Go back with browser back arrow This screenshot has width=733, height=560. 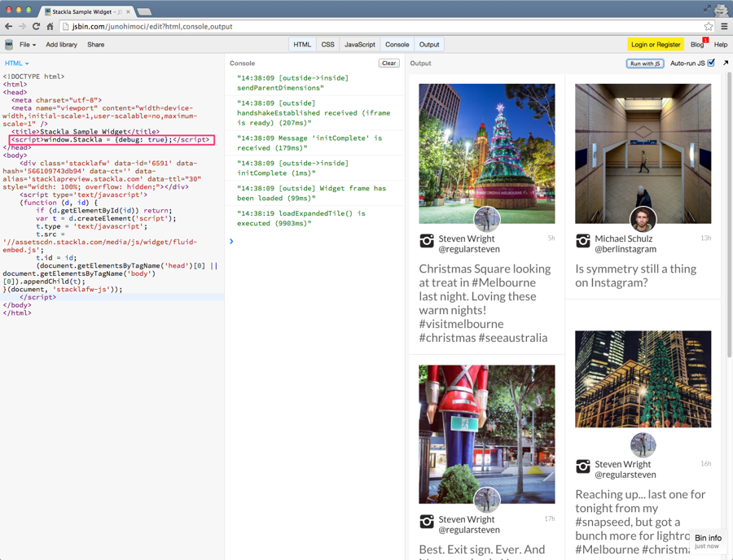(x=9, y=27)
